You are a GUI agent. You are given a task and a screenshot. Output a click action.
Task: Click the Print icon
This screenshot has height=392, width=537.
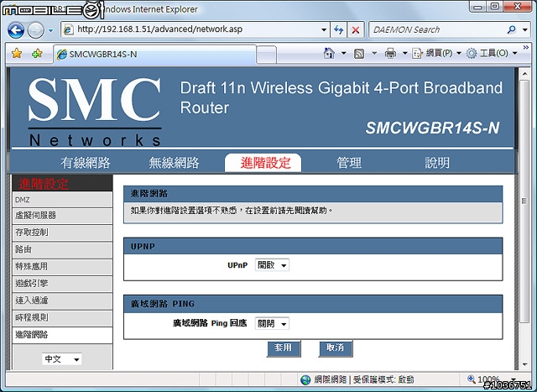click(390, 53)
